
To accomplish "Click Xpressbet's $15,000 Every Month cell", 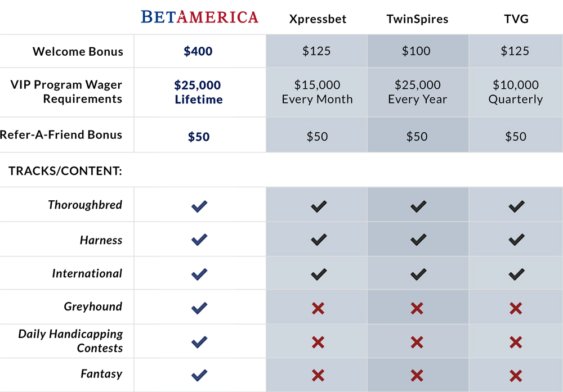I will (317, 92).
